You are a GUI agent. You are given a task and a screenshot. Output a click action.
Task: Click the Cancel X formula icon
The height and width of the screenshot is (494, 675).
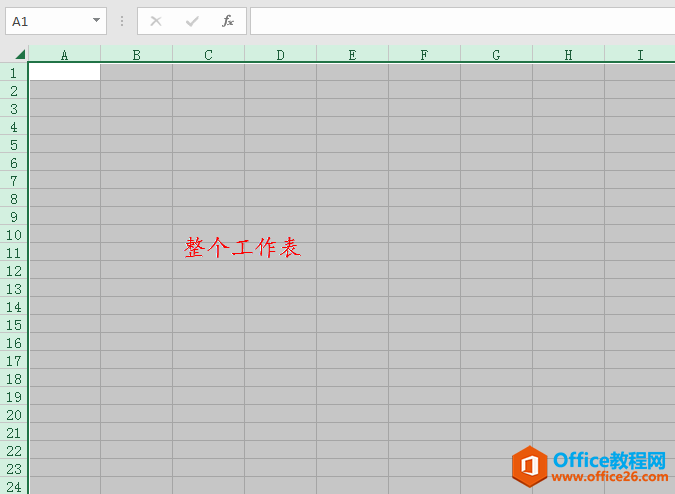(156, 21)
